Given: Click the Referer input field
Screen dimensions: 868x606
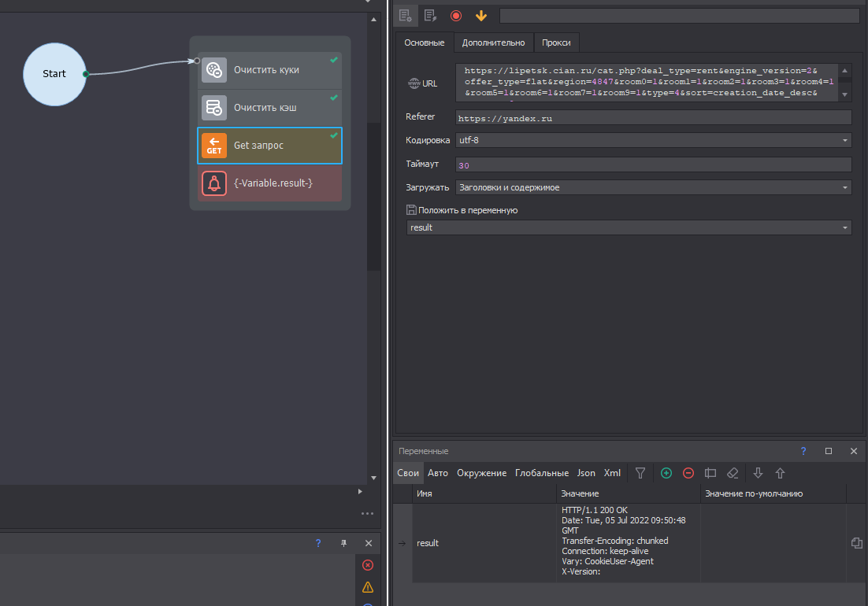Looking at the screenshot, I should coord(654,117).
